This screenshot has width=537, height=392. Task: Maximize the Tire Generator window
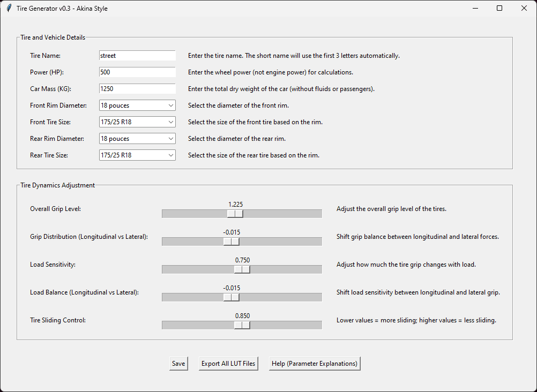click(499, 8)
